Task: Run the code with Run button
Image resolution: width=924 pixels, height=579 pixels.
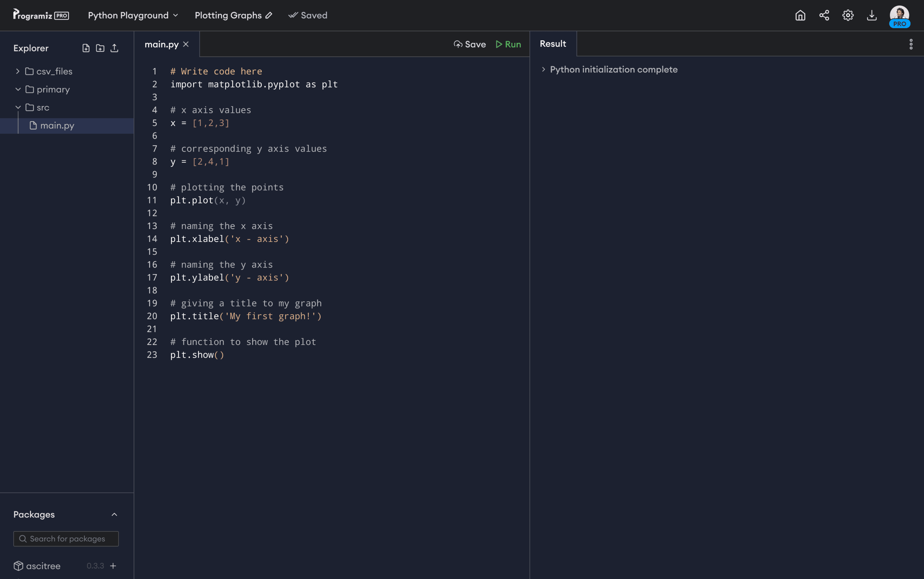Action: [x=508, y=44]
